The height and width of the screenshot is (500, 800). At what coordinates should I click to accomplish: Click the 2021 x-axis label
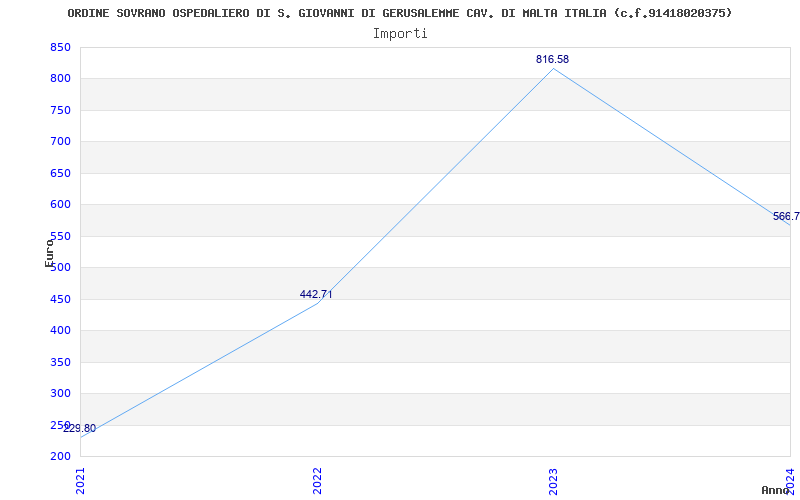pyautogui.click(x=81, y=481)
